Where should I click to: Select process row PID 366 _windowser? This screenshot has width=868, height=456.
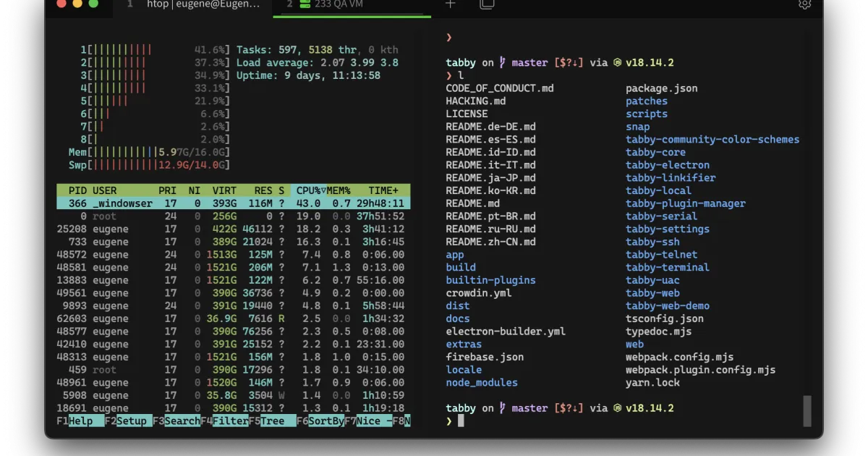pyautogui.click(x=234, y=203)
